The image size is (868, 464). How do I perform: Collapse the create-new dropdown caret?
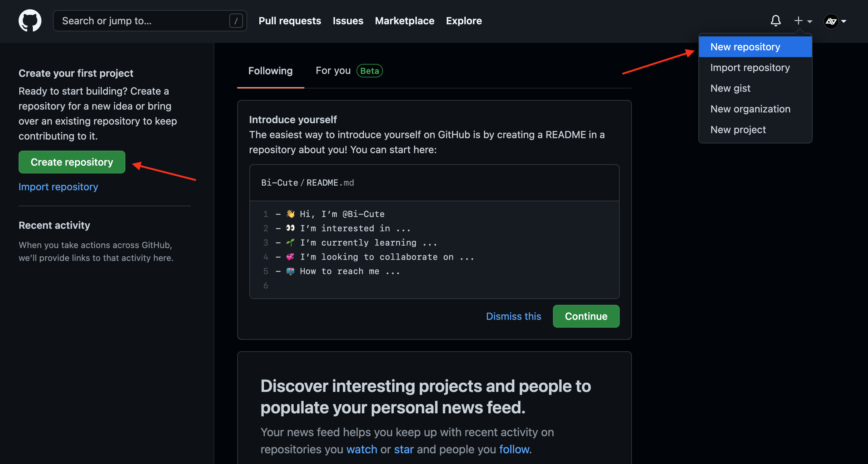coord(810,21)
